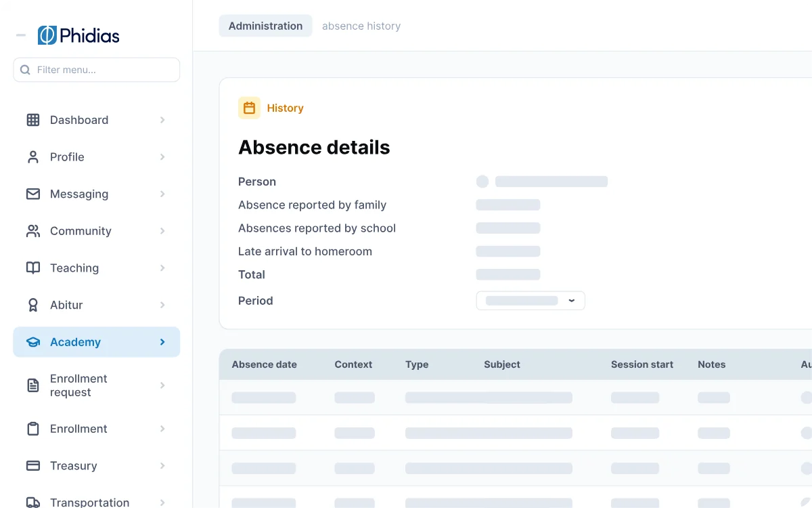This screenshot has width=812, height=508.
Task: Click the Enrollment request document icon
Action: coord(32,385)
